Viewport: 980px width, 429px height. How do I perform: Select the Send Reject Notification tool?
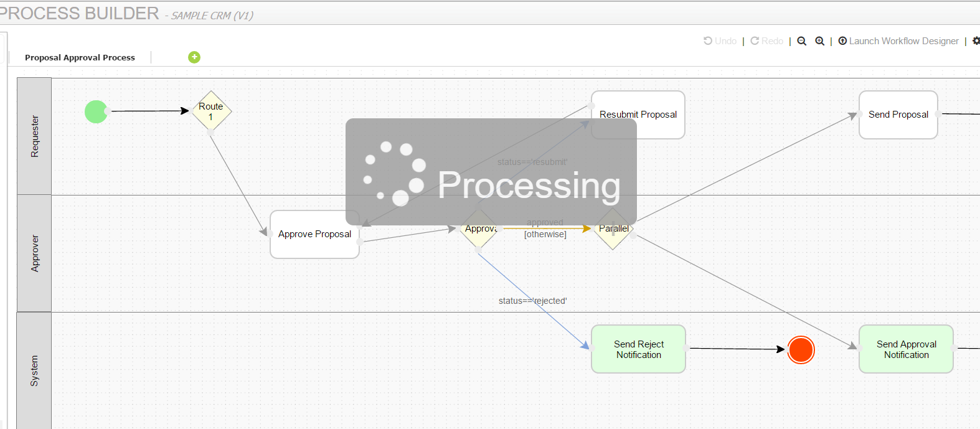tap(638, 349)
